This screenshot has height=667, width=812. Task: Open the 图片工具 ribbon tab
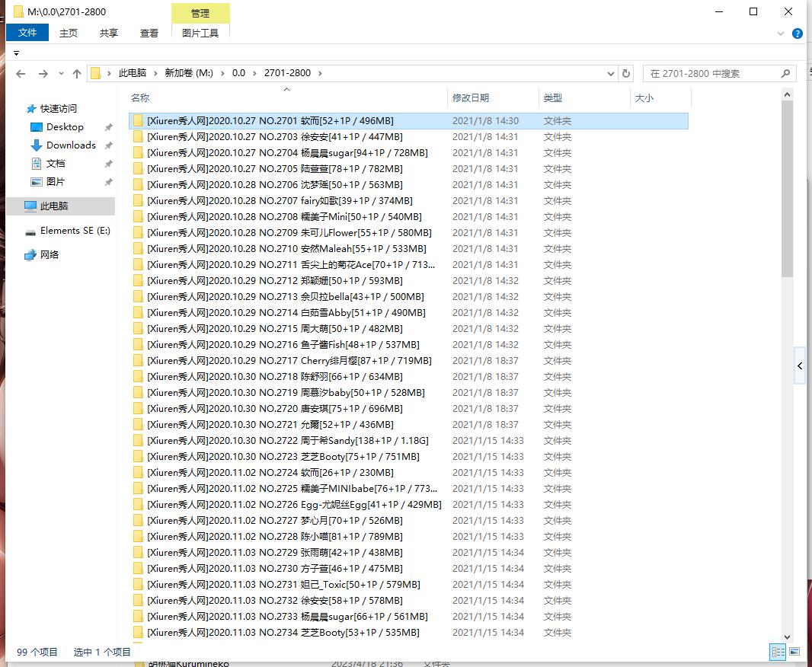pos(200,33)
